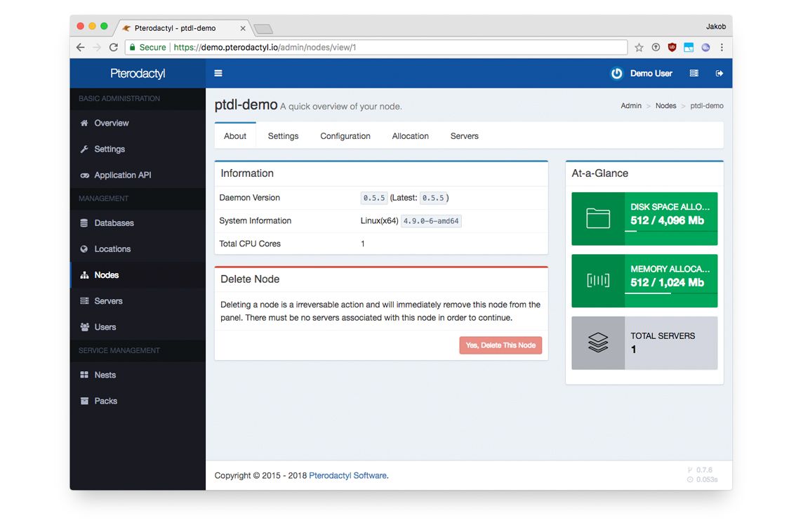
Task: Click the Nodes sitemap icon
Action: click(x=84, y=275)
